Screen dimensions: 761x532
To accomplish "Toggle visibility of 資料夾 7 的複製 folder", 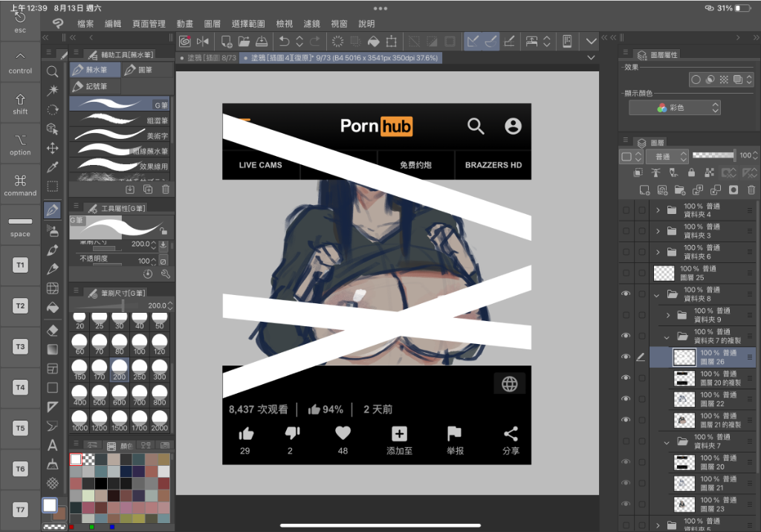I will pos(626,335).
